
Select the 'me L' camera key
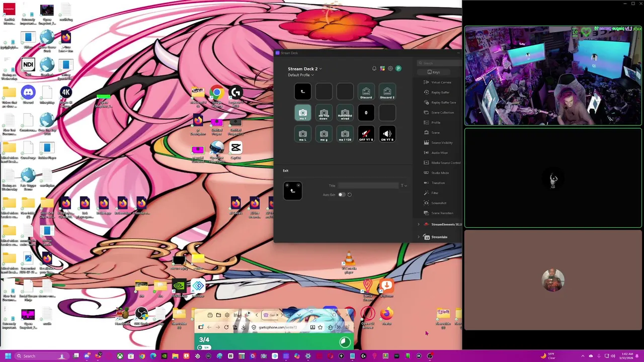[303, 134]
